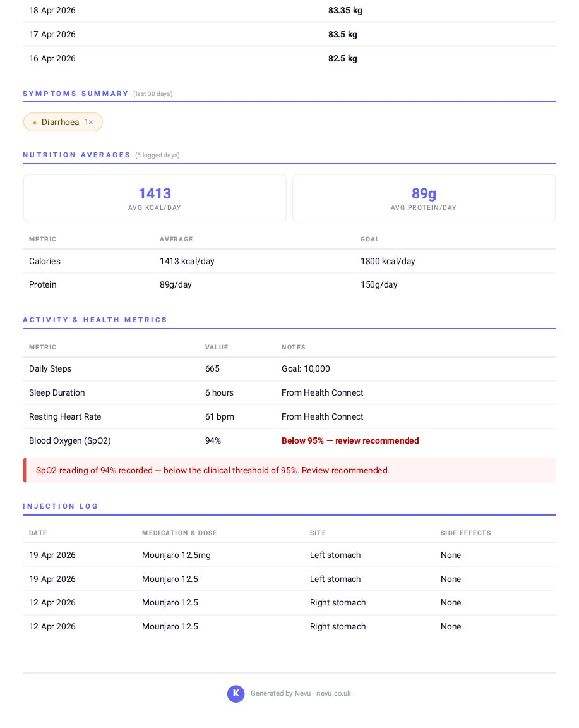The image size is (579, 728).
Task: Click the Injection Log heading
Action: coord(61,506)
